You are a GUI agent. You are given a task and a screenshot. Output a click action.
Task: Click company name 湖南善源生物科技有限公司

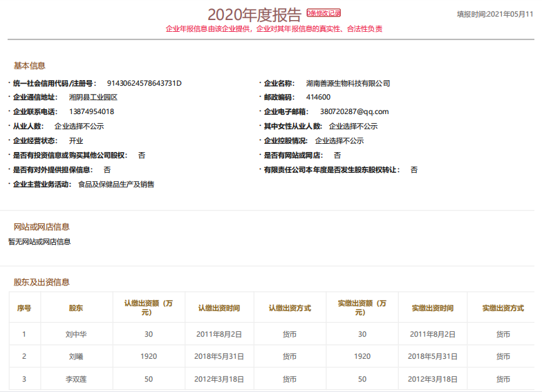pyautogui.click(x=348, y=83)
